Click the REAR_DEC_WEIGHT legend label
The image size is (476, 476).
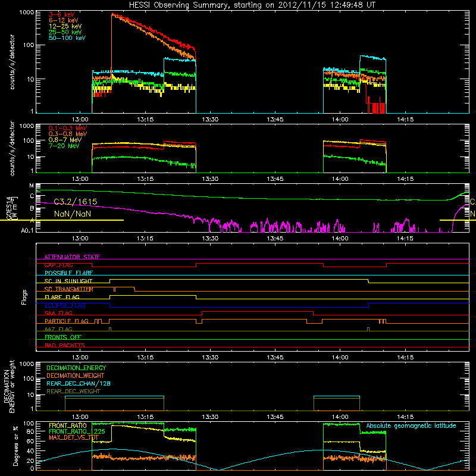[73, 392]
